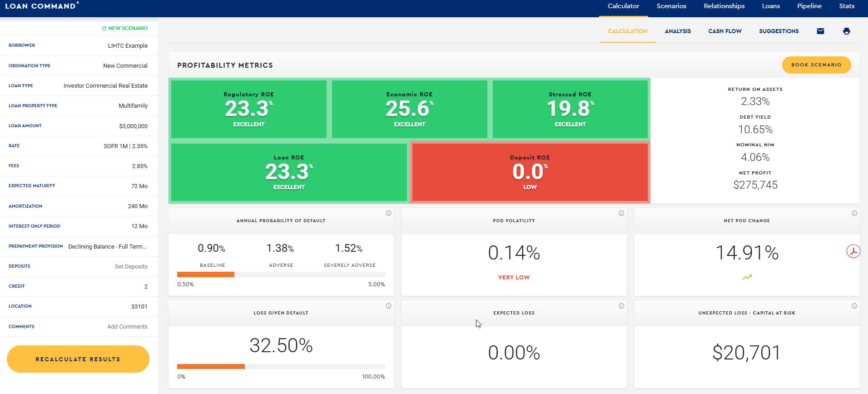
Task: Edit the Fees 2.85% value
Action: point(79,166)
